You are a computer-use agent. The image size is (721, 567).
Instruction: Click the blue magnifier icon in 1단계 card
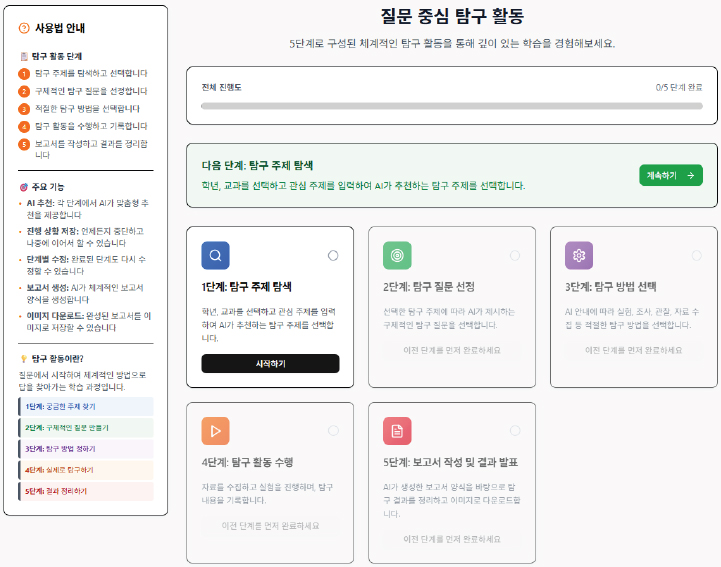(215, 255)
